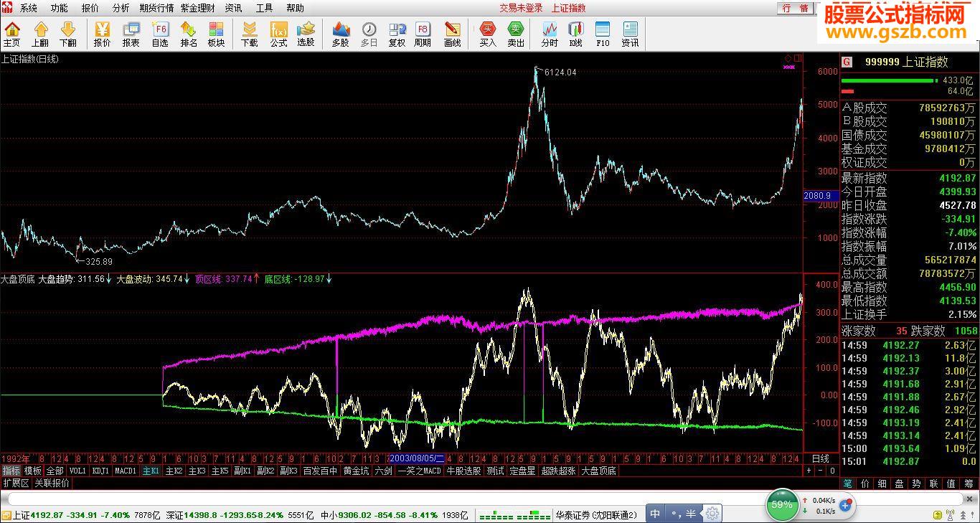Click the 下翻 page-down arrow icon
Image resolution: width=980 pixels, height=523 pixels.
(x=68, y=34)
